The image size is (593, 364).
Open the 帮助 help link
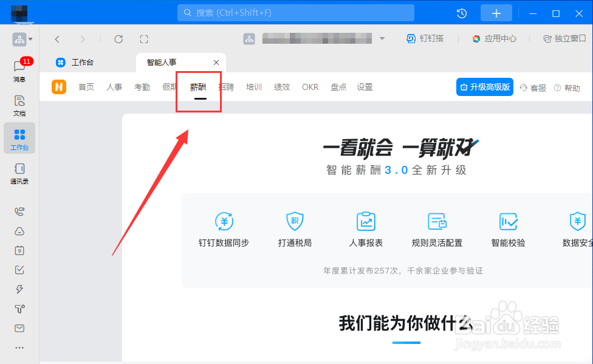pyautogui.click(x=567, y=88)
